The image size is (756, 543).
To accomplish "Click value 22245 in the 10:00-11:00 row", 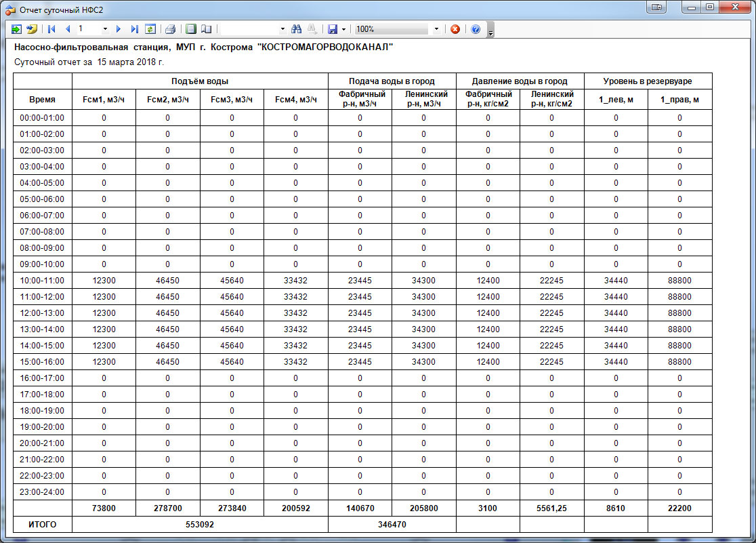I will 552,281.
